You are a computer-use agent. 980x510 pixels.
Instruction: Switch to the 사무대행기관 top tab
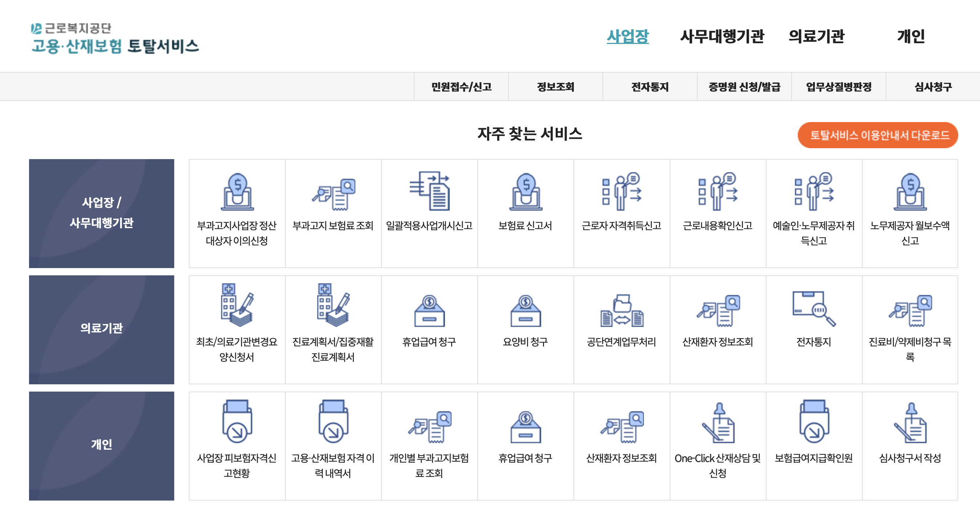coord(722,37)
